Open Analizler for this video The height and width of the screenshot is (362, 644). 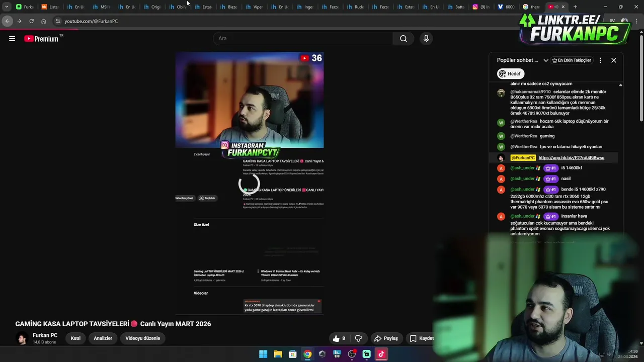(103, 338)
